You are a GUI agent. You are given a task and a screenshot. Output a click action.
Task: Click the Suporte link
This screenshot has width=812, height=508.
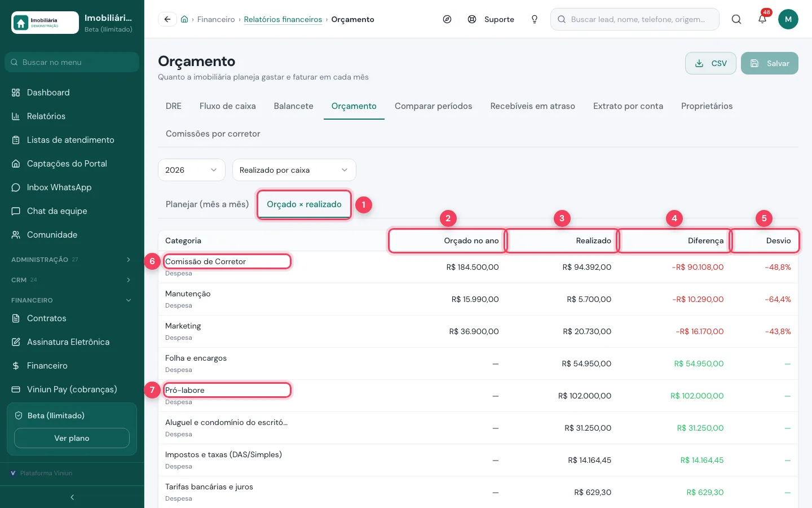[491, 19]
